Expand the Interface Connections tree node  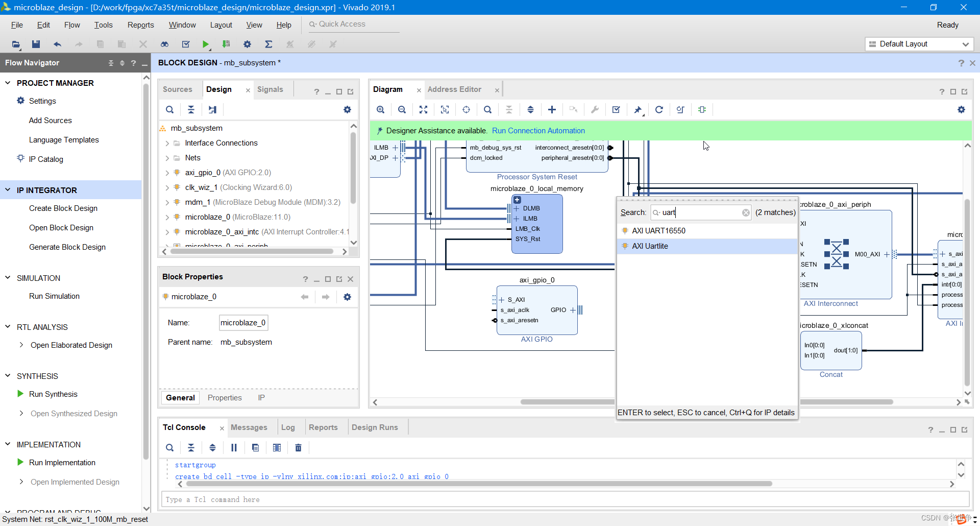167,144
